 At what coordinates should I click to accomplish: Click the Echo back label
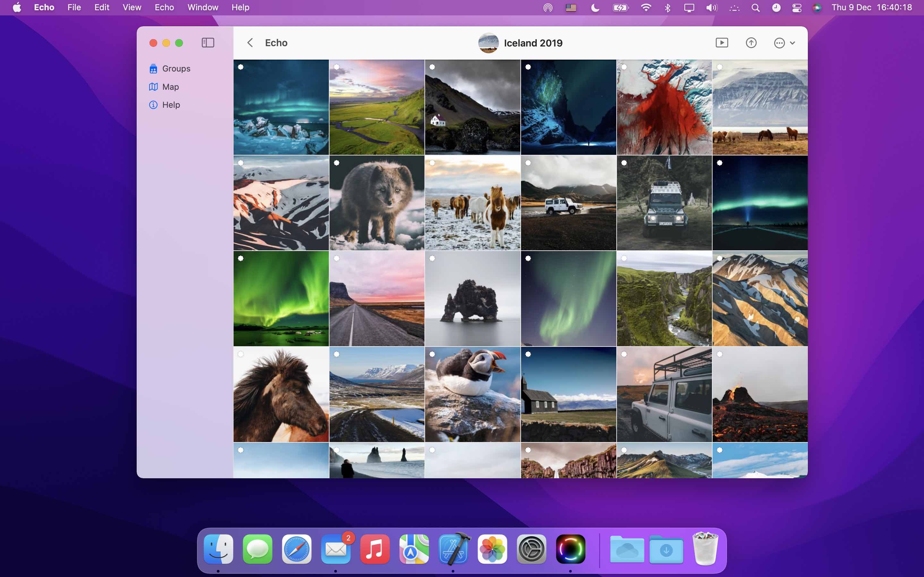(x=276, y=43)
